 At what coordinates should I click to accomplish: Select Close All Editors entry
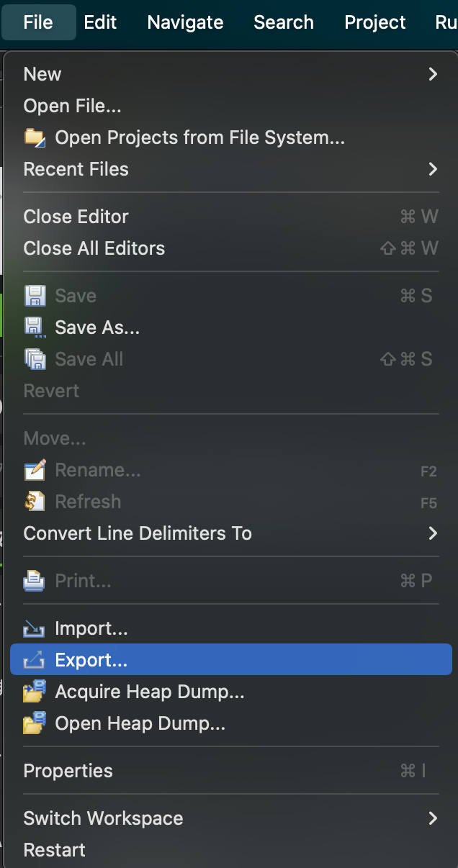click(94, 248)
